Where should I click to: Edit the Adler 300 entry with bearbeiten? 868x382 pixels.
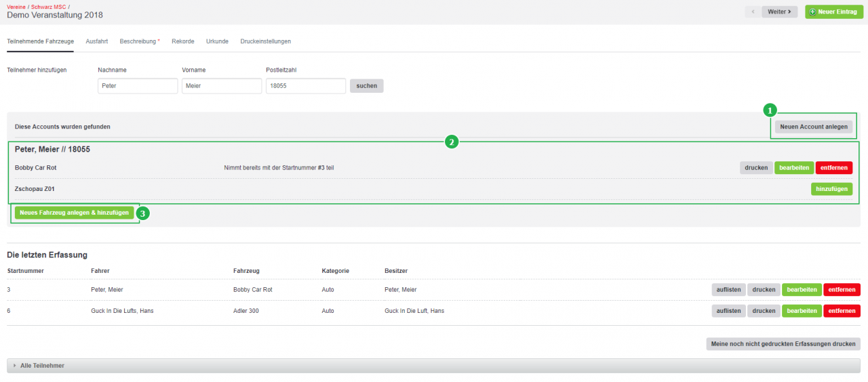(x=802, y=311)
